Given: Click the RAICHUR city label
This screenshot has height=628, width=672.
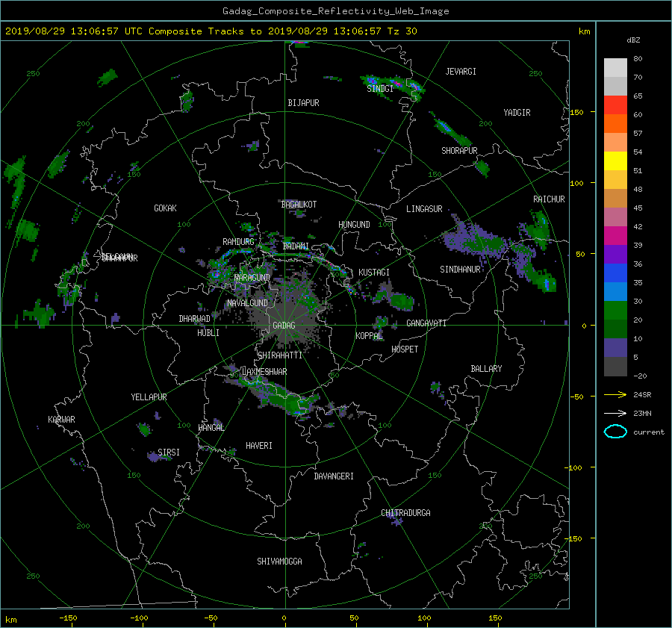Looking at the screenshot, I should (549, 199).
